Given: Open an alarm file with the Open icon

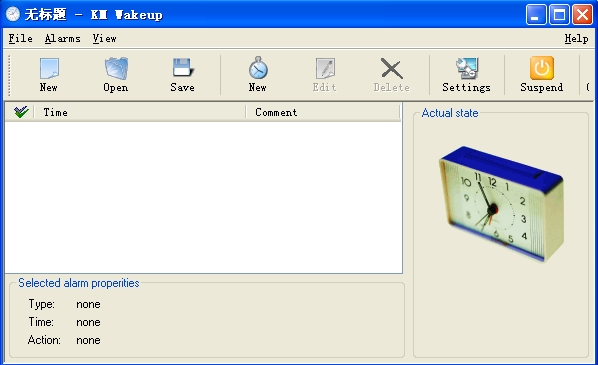Looking at the screenshot, I should (116, 69).
